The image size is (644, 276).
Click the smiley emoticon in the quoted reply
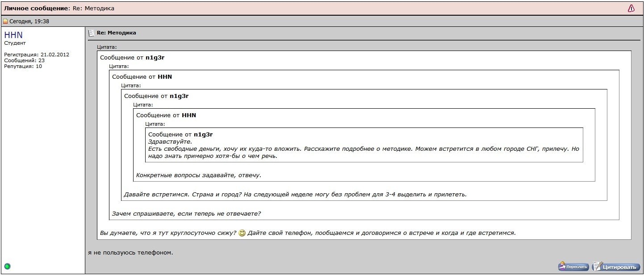tap(242, 233)
